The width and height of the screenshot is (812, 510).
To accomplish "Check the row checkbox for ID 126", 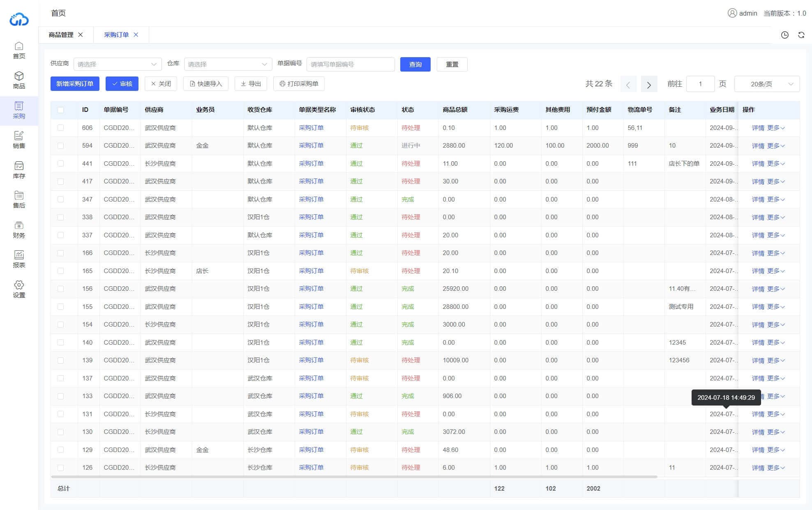I will click(x=61, y=468).
